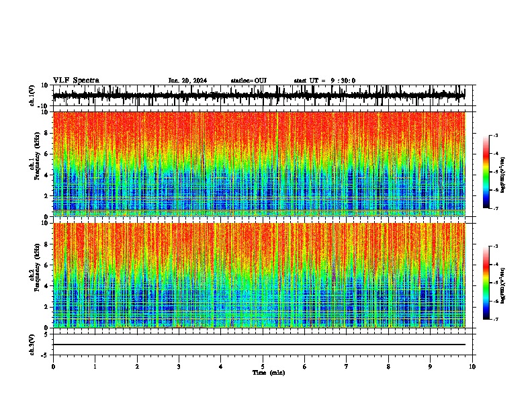Screen dimensions: 532x411
Task: Click the ch.2 color scale log(PSD) label
Action: pos(502,285)
